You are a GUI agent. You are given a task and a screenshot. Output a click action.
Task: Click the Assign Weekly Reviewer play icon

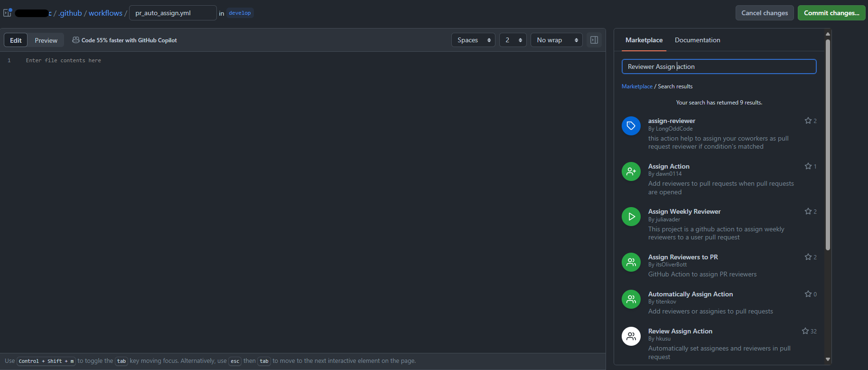click(x=631, y=217)
